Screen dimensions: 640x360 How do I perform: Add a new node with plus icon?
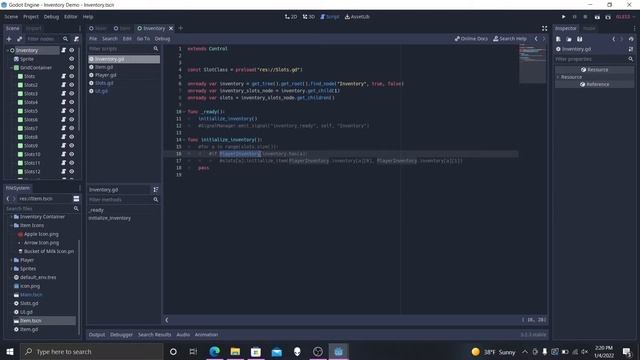click(x=9, y=39)
